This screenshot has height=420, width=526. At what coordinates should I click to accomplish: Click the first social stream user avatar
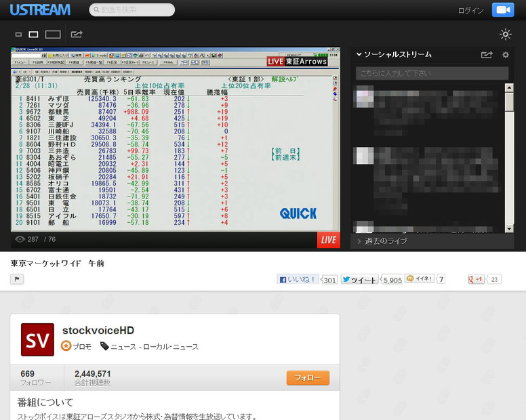pyautogui.click(x=365, y=96)
